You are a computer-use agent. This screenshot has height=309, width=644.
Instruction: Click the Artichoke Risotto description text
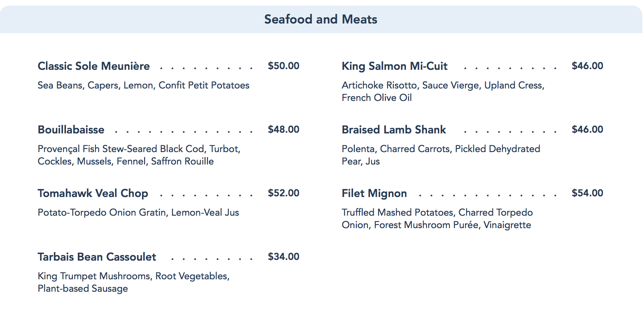tap(443, 91)
